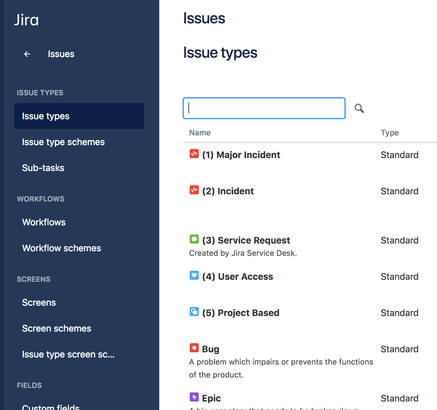This screenshot has width=437, height=410.
Task: Click the back arrow next to Issues
Action: tap(27, 54)
